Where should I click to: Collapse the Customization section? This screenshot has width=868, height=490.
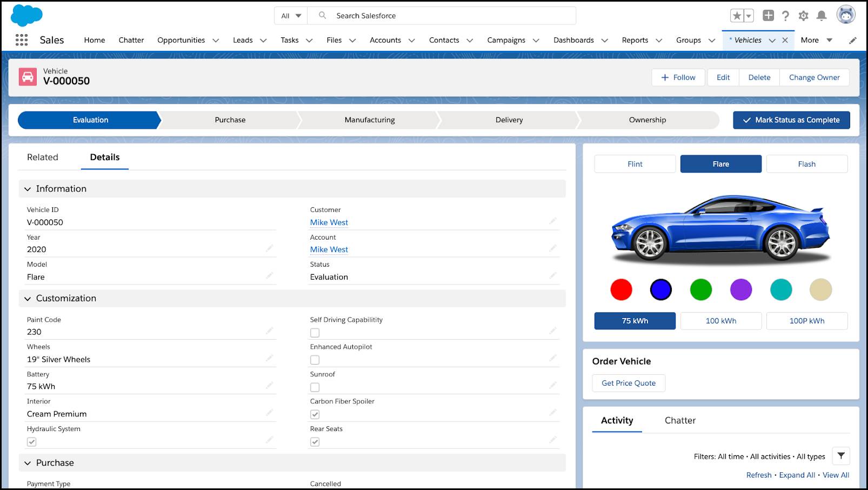pyautogui.click(x=28, y=299)
